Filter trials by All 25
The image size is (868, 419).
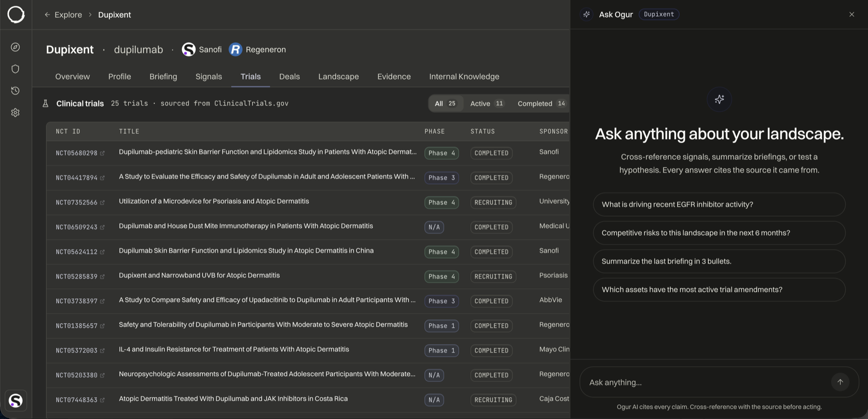click(446, 104)
